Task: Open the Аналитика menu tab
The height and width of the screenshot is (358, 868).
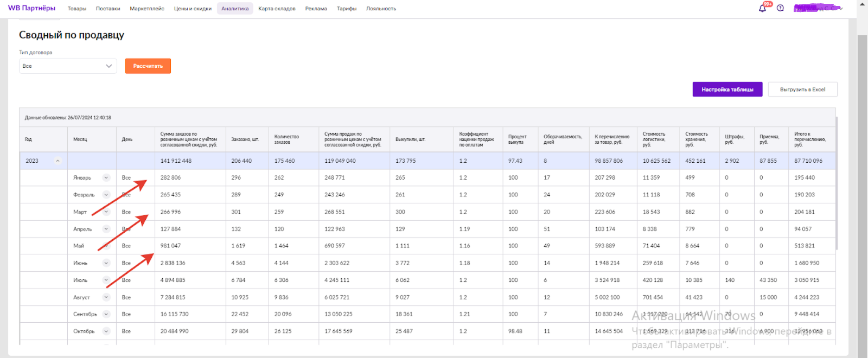Action: [235, 9]
